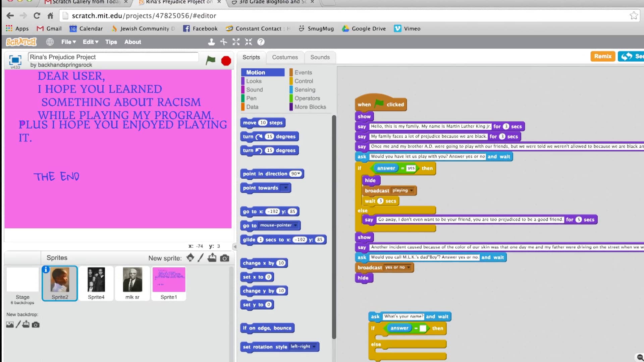Open the broadcast playing message dropdown
The image size is (644, 362).
coord(412,190)
